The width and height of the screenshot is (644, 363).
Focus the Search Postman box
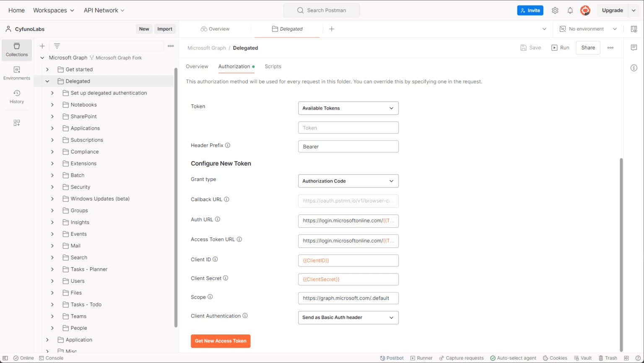(x=322, y=10)
